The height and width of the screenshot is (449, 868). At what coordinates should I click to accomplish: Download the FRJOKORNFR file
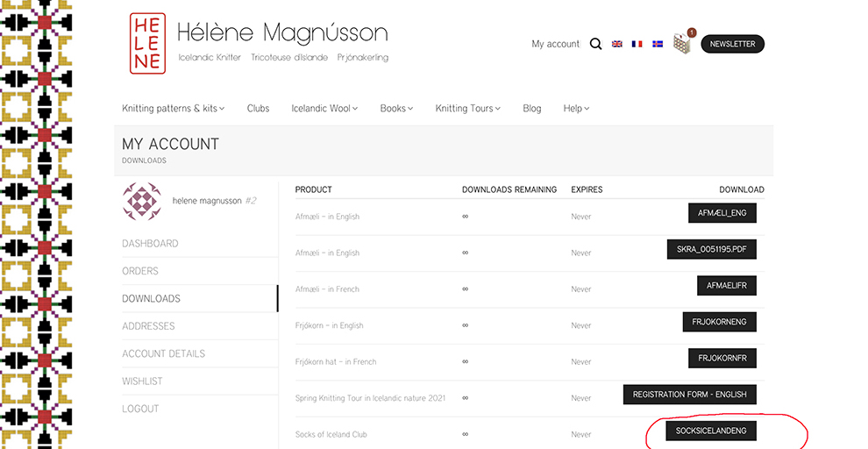point(722,358)
